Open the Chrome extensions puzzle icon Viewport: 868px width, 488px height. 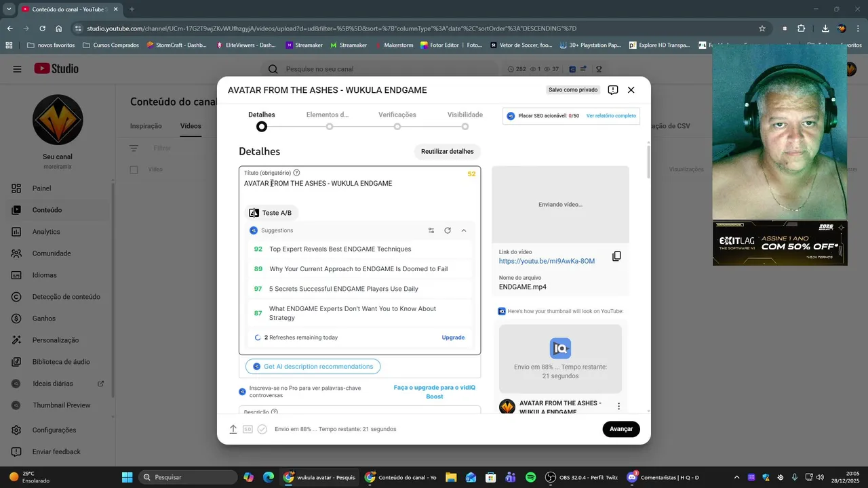(802, 28)
